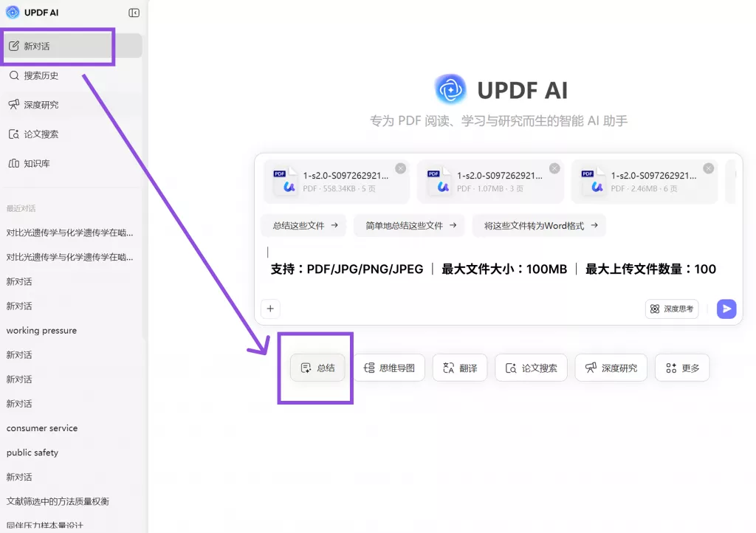Start a 新对话 new chat
756x533 pixels.
click(x=72, y=46)
